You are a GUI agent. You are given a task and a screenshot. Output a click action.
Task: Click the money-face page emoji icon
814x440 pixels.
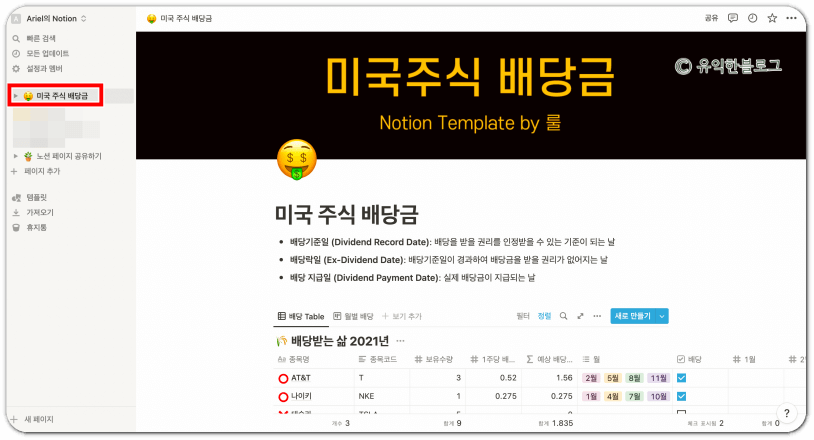pos(296,159)
